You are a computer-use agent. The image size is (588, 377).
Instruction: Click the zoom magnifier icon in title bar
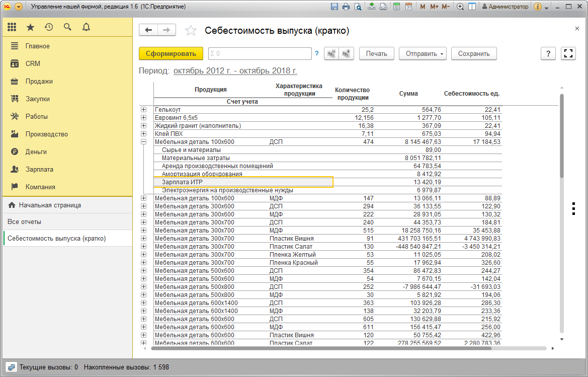click(x=460, y=7)
